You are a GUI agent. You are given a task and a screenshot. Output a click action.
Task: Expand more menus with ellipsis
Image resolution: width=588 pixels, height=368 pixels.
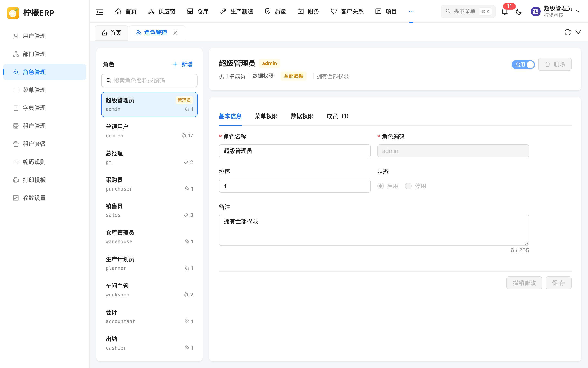tap(411, 11)
